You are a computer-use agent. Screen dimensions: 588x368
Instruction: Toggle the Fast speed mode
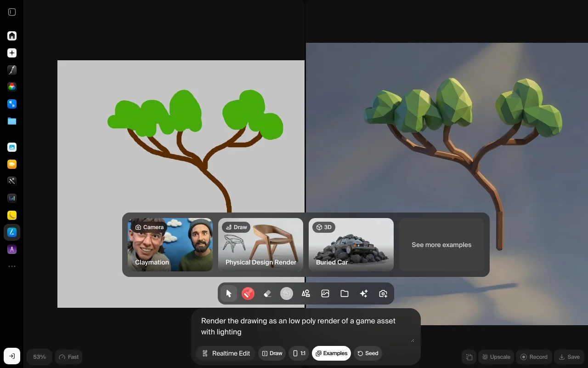click(x=69, y=357)
